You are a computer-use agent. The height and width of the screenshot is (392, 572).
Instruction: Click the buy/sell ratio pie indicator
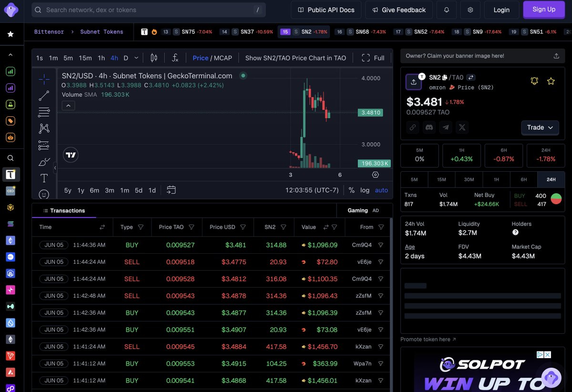click(x=556, y=199)
